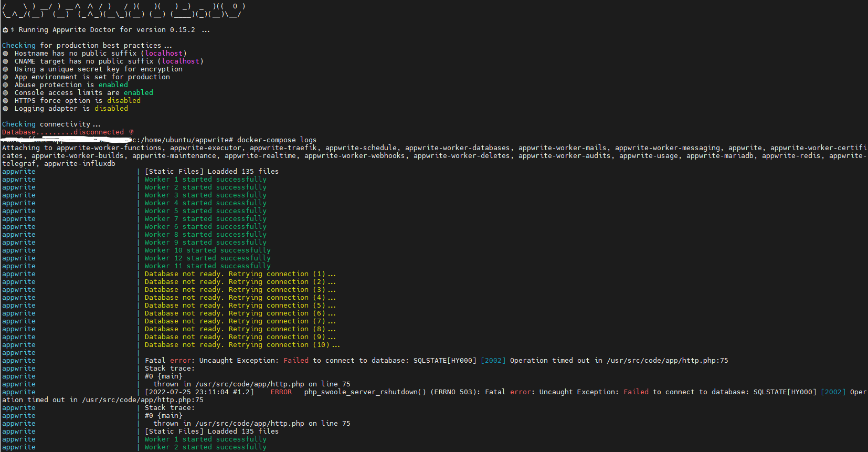Image resolution: width=868 pixels, height=452 pixels.
Task: Click 'appwrite-influxdb' at the end of the attach list
Action: click(x=80, y=164)
